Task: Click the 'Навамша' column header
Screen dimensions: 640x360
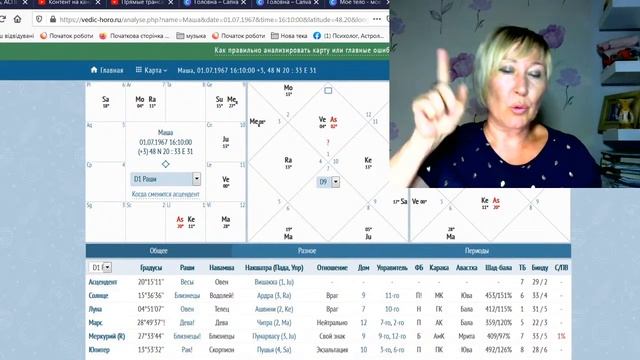Action: [222, 268]
